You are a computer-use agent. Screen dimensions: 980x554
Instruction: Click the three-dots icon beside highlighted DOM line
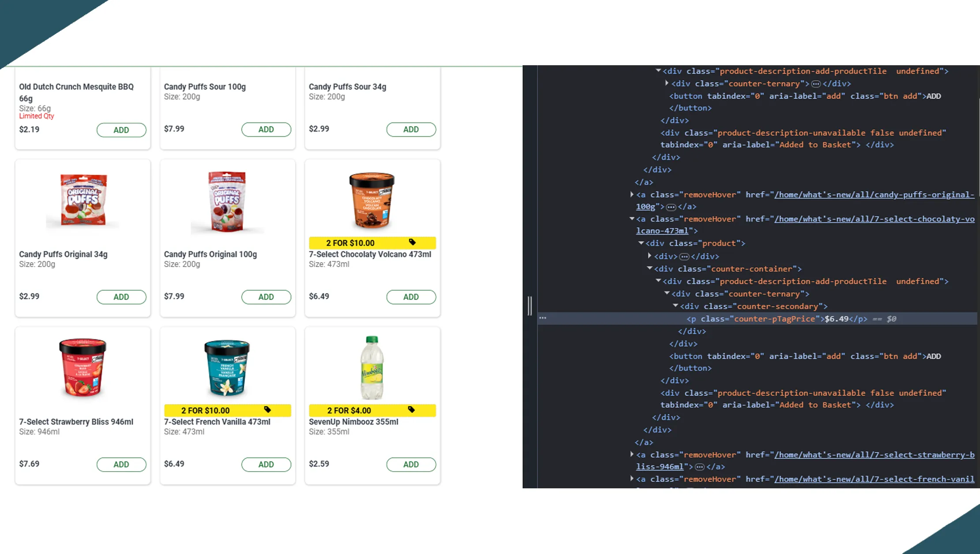click(x=543, y=318)
